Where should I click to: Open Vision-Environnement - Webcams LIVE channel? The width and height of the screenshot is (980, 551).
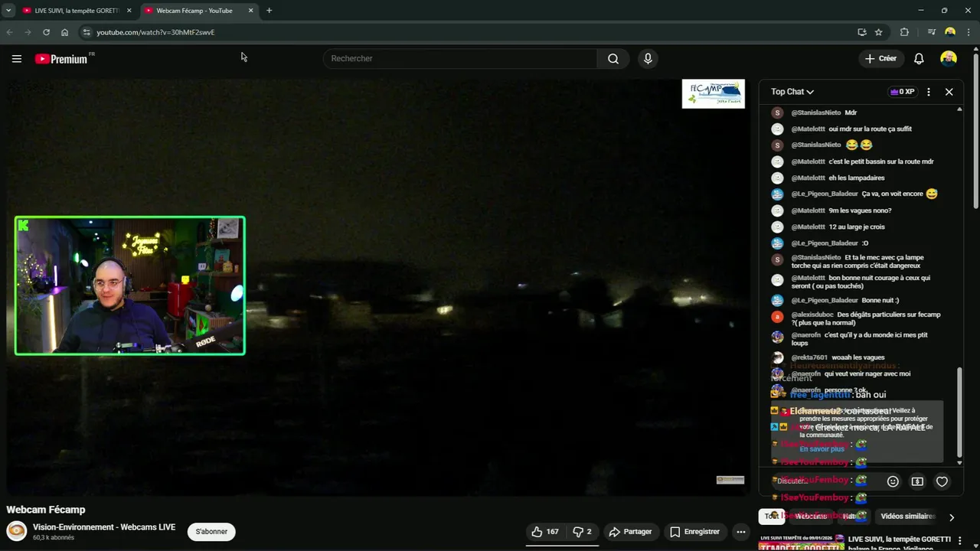(104, 527)
